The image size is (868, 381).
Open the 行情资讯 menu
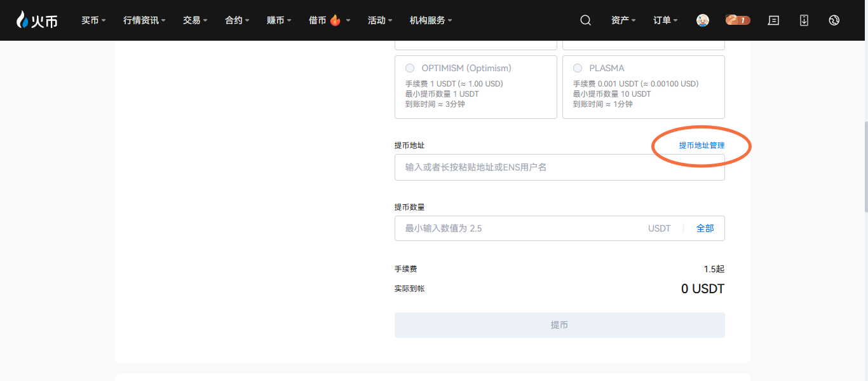(144, 20)
